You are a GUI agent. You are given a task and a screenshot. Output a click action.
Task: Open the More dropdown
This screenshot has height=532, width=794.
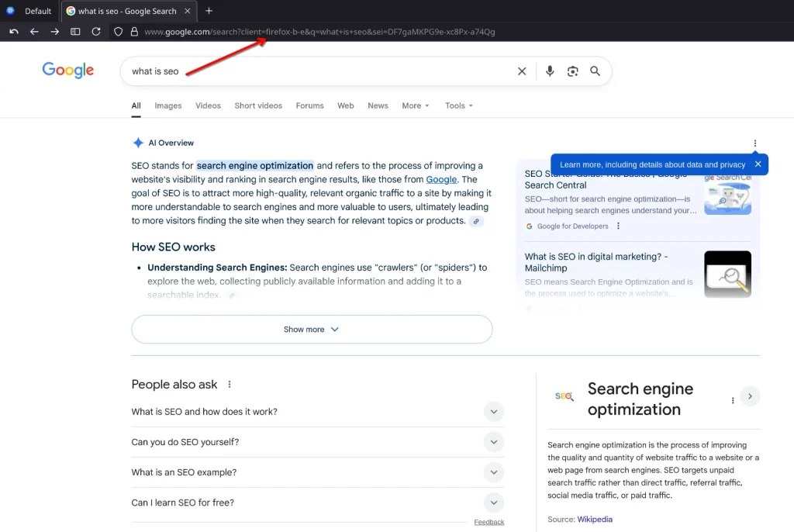(x=416, y=106)
